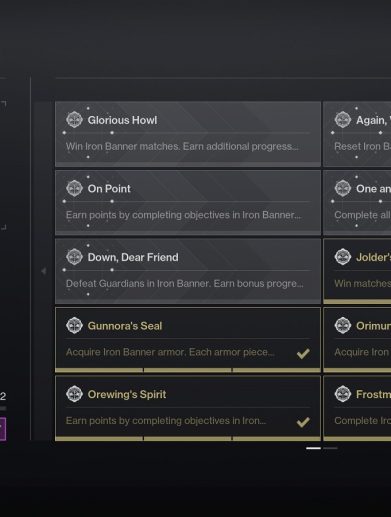Go to previous page with left arrow
The image size is (391, 517).
(44, 271)
